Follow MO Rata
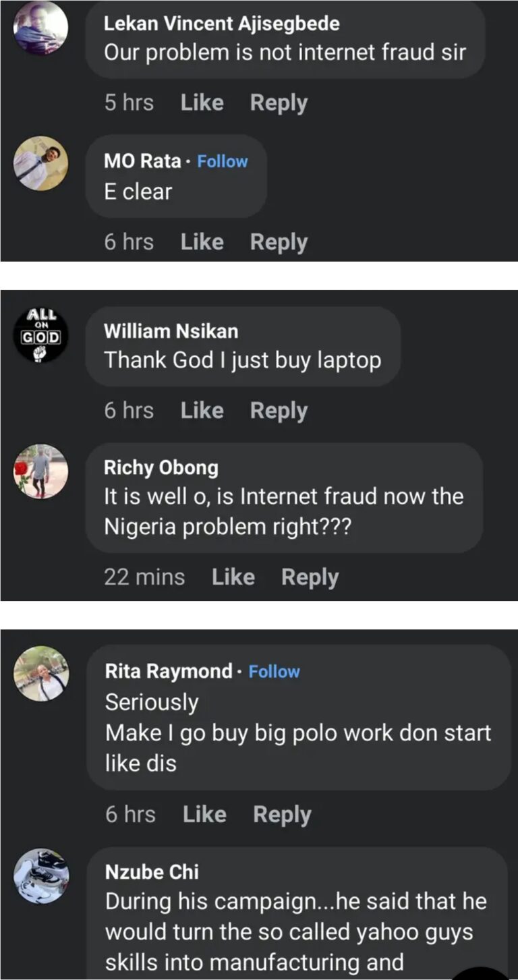This screenshot has width=518, height=980. 223,162
